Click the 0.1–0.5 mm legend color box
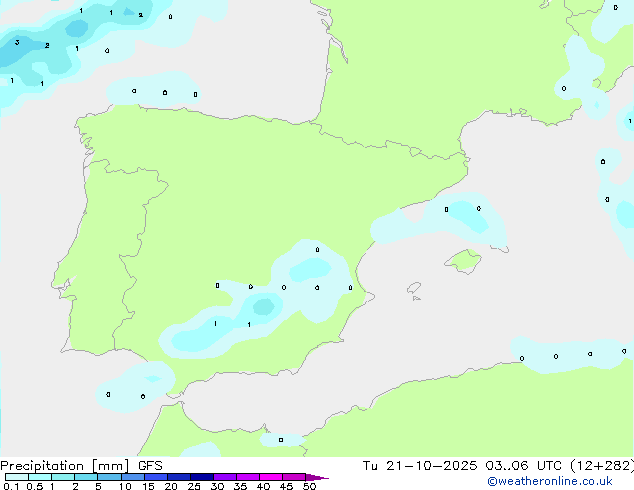The image size is (634, 490). coord(17,477)
